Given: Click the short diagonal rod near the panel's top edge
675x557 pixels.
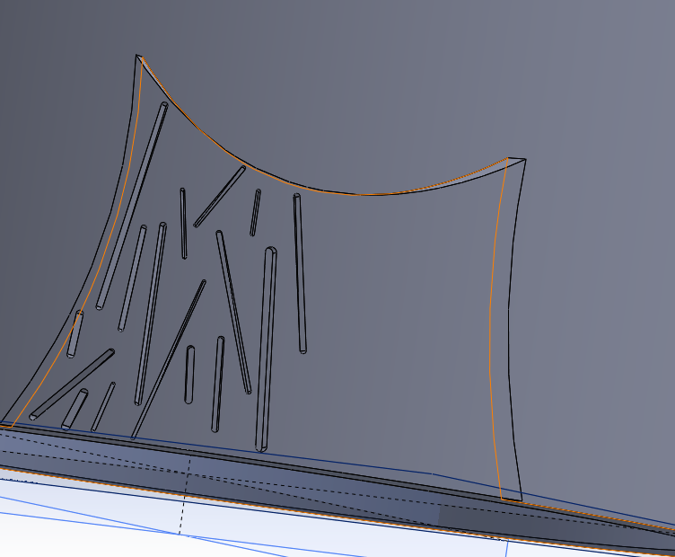Looking at the screenshot, I should [x=219, y=196].
